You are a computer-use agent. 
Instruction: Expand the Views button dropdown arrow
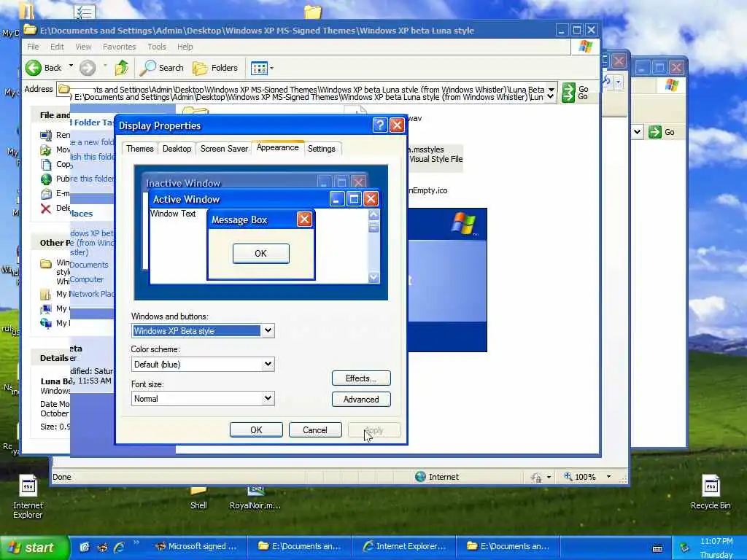pos(271,68)
